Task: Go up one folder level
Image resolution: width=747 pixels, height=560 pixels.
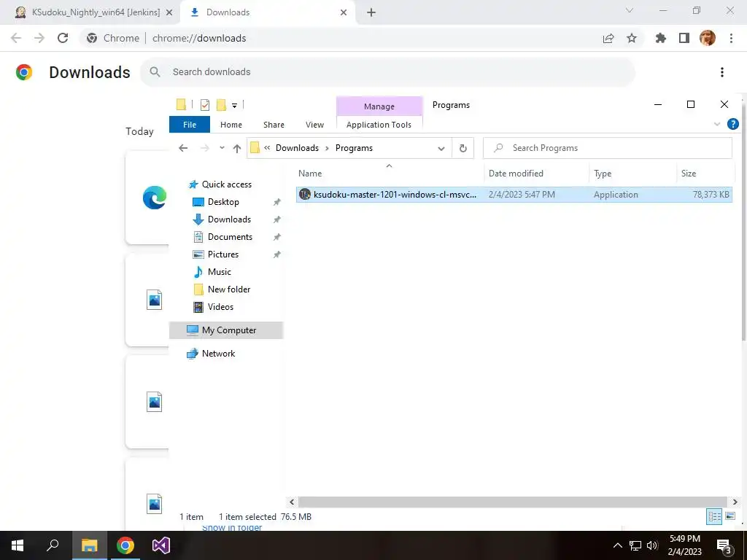Action: (x=237, y=148)
